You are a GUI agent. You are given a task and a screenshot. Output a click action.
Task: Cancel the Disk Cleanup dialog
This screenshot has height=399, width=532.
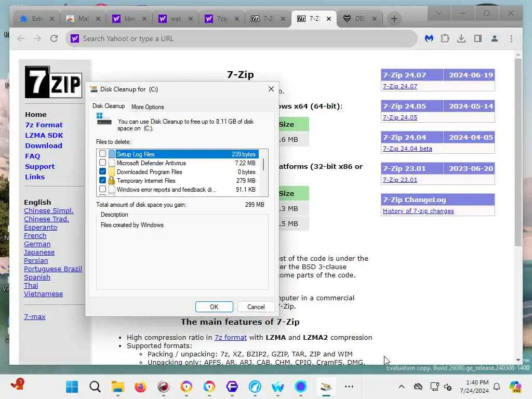[x=256, y=307]
